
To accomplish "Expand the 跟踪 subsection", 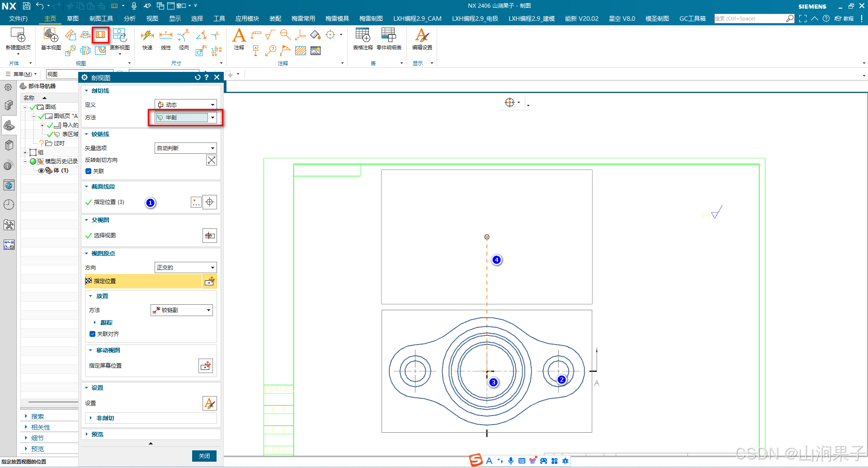I will click(x=106, y=323).
